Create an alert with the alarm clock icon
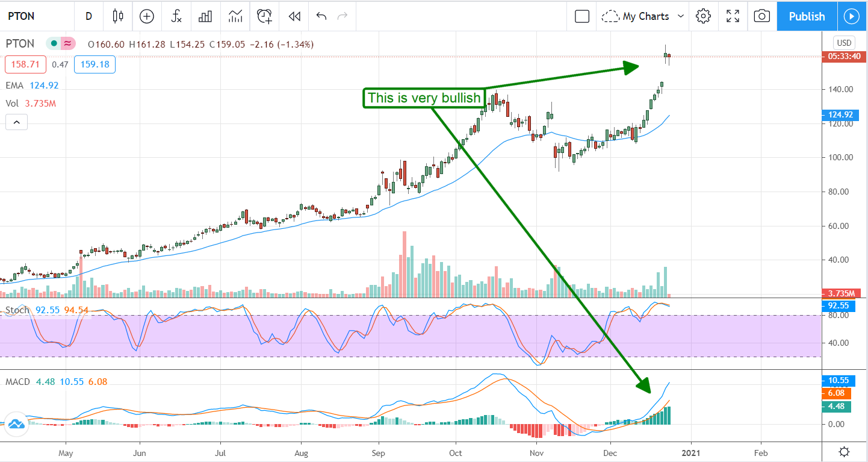The image size is (868, 462). coord(264,16)
